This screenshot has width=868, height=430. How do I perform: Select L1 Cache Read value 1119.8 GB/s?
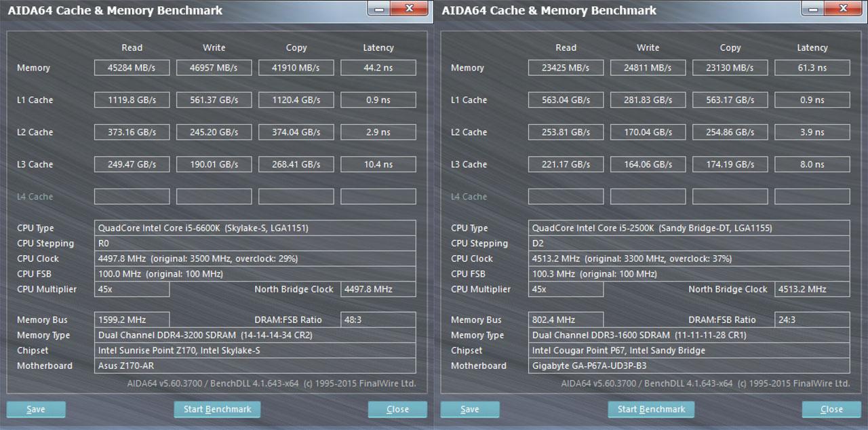(132, 100)
